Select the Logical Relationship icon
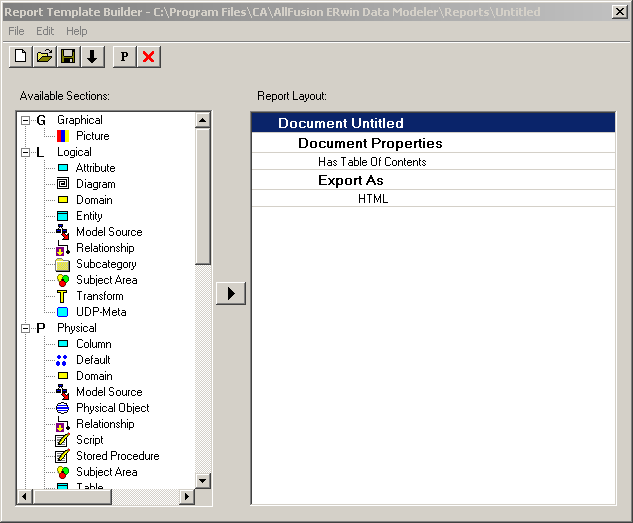 pos(63,248)
